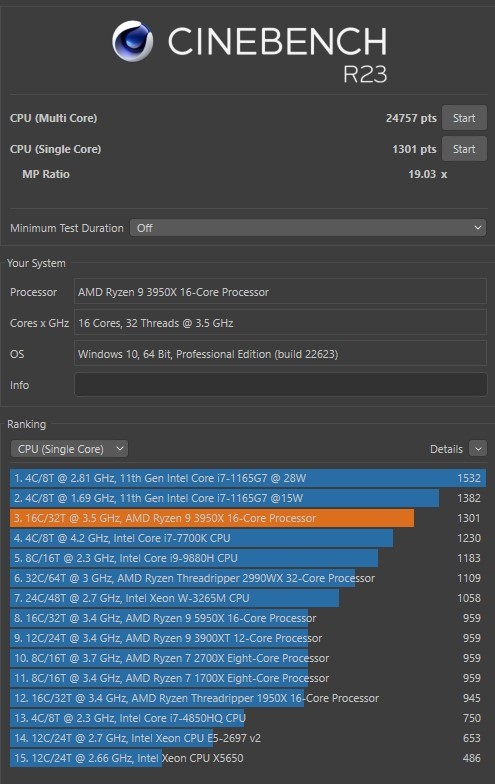Select ranking entry 4 Core i7-7700K

point(248,538)
